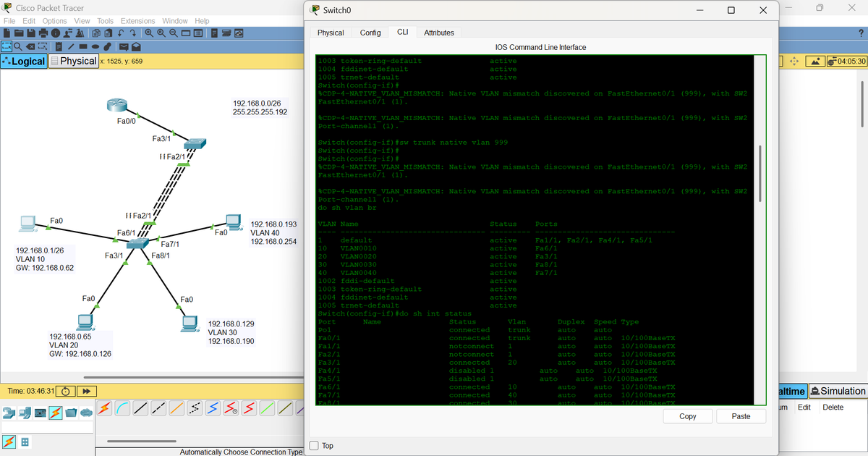Click the Zoom In magnifier icon

149,33
